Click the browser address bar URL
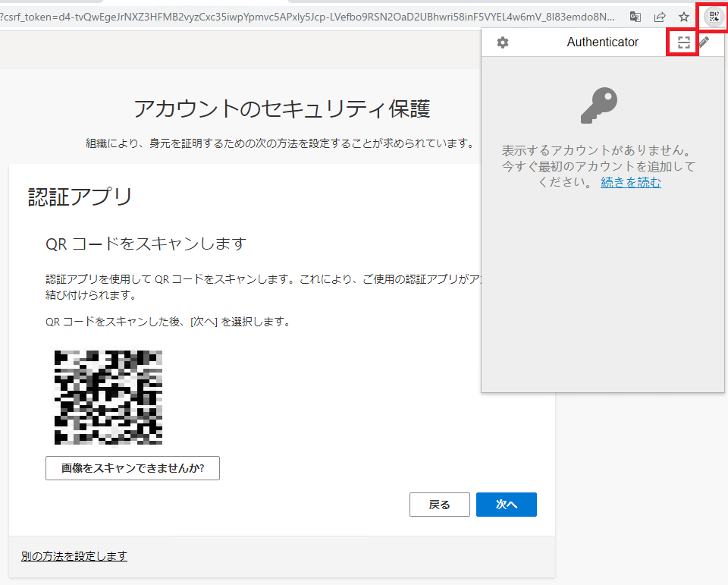The width and height of the screenshot is (728, 585). tap(307, 17)
